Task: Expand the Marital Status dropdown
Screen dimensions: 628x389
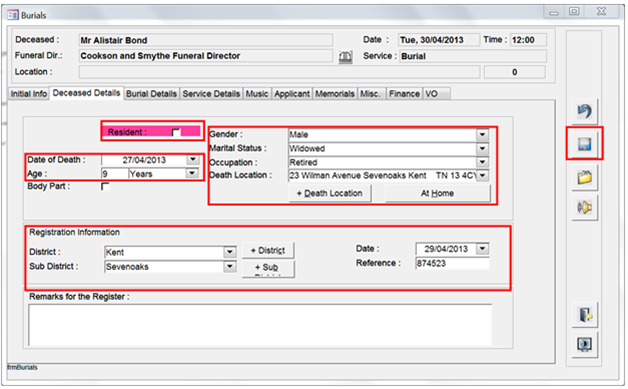Action: [483, 149]
